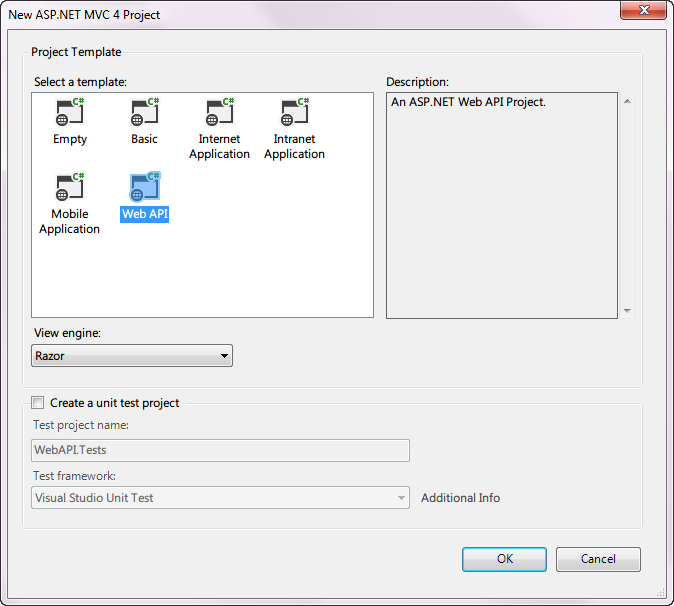
Task: Enable Create a unit test project checkbox
Action: 38,403
